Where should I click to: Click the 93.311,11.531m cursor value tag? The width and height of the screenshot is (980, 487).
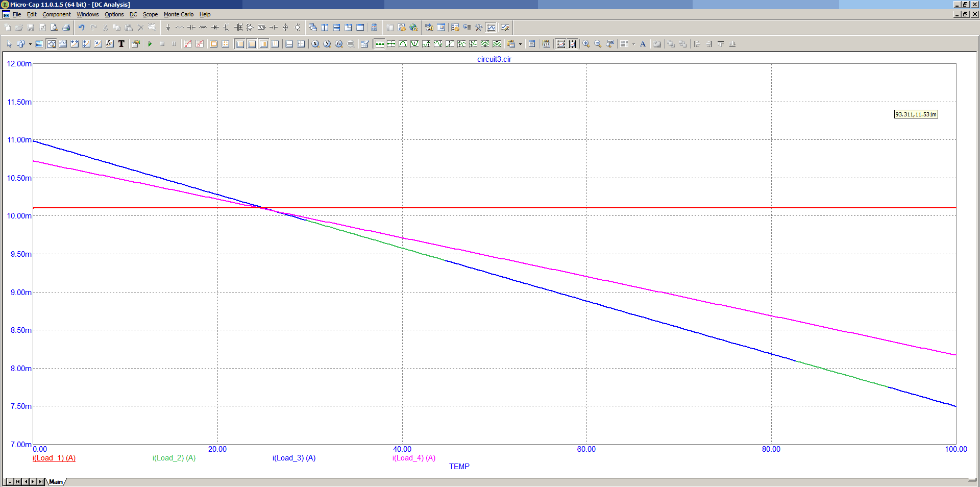pos(916,114)
